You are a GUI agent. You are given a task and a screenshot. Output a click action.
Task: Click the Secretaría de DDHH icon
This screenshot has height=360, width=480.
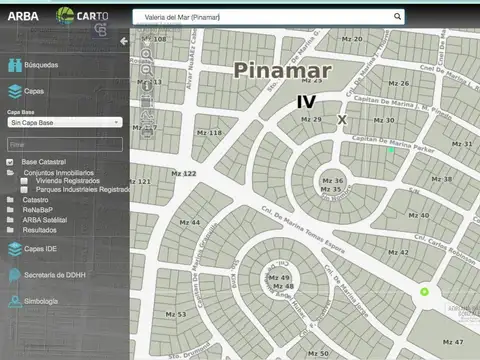pyautogui.click(x=15, y=275)
